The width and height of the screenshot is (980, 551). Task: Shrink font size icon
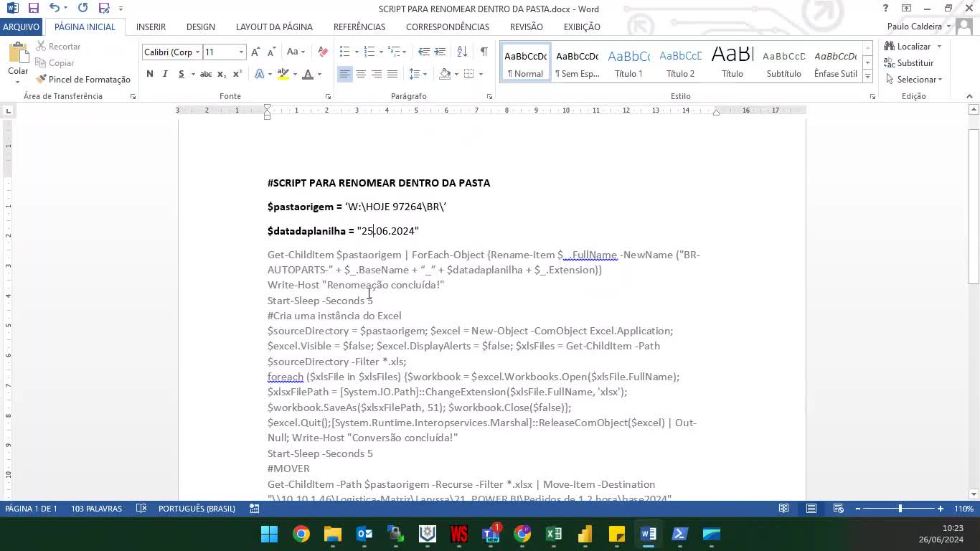(271, 52)
